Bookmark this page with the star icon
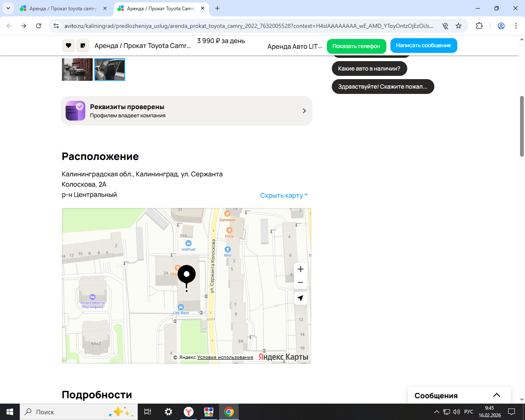The image size is (525, 420). pos(459,26)
